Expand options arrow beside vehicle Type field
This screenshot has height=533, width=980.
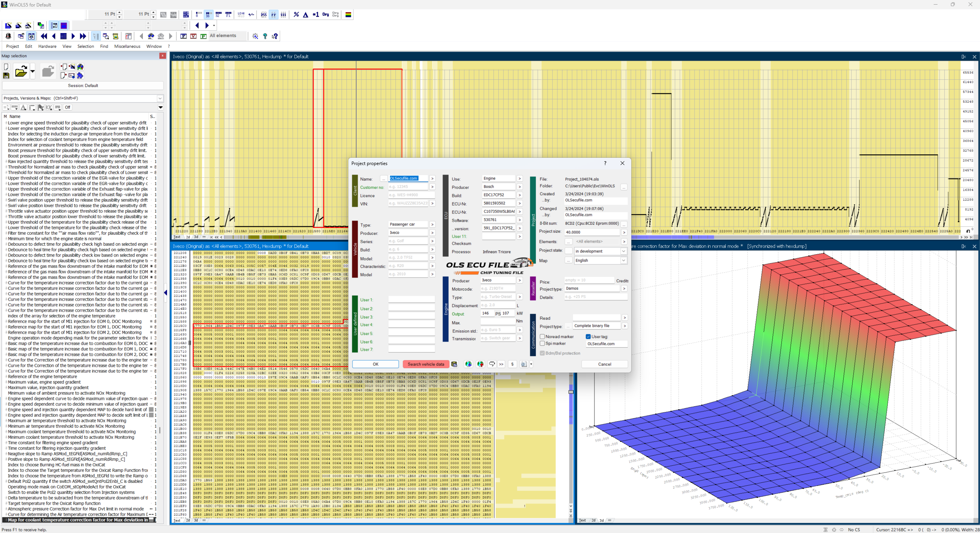pos(432,224)
